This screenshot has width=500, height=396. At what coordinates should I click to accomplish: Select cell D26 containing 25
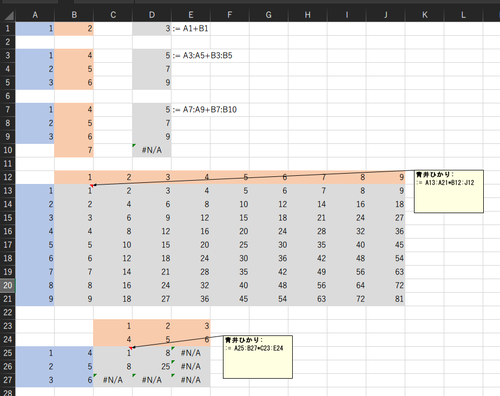152,367
